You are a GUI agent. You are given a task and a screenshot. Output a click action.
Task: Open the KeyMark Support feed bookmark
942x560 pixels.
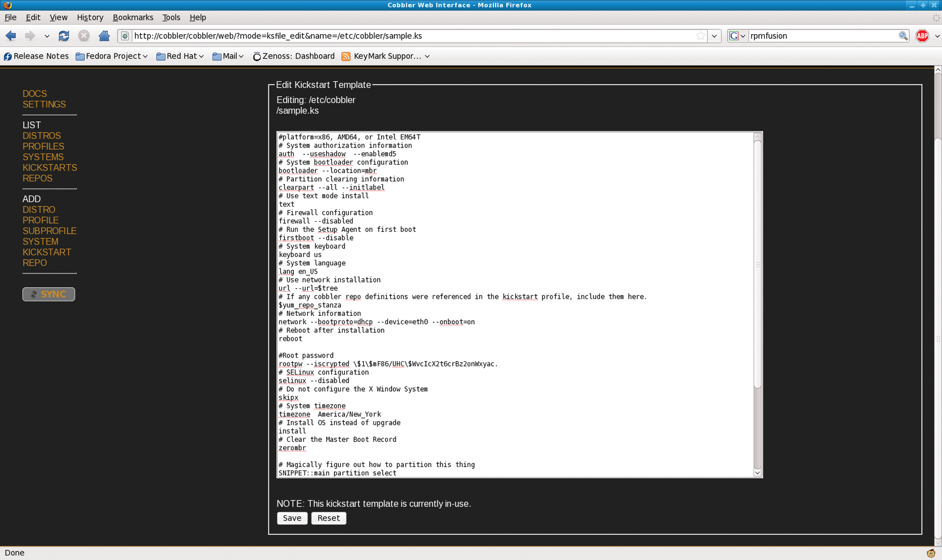[x=386, y=56]
